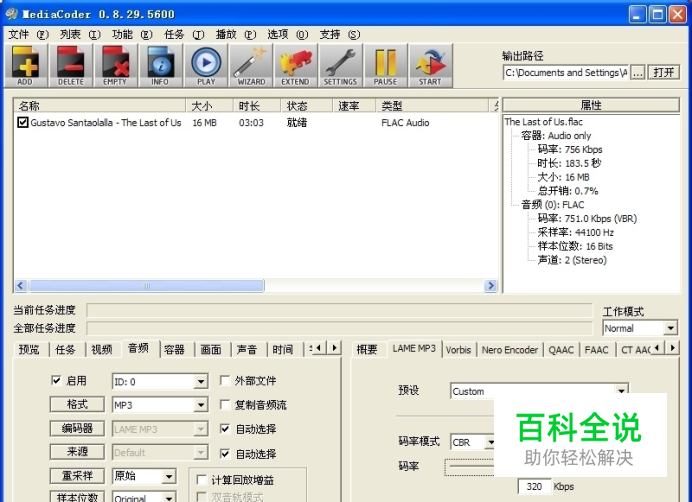The width and height of the screenshot is (692, 502).
Task: Click the PAUSE toolbar icon
Action: pyautogui.click(x=385, y=65)
